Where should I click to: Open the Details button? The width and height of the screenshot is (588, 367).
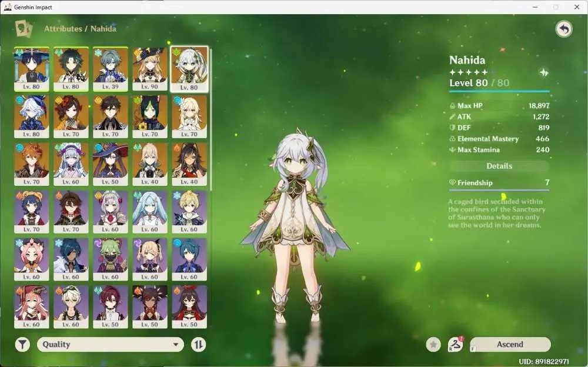(x=499, y=166)
